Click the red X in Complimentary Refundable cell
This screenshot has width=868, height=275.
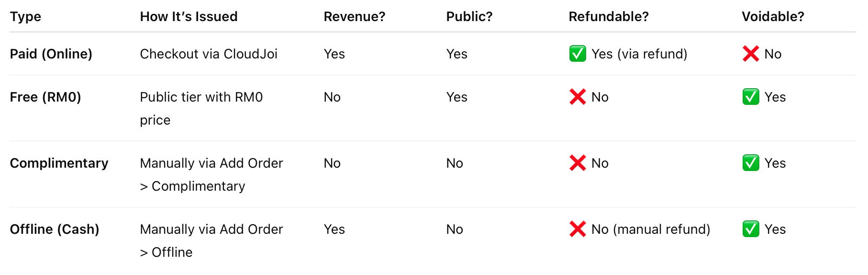[578, 163]
